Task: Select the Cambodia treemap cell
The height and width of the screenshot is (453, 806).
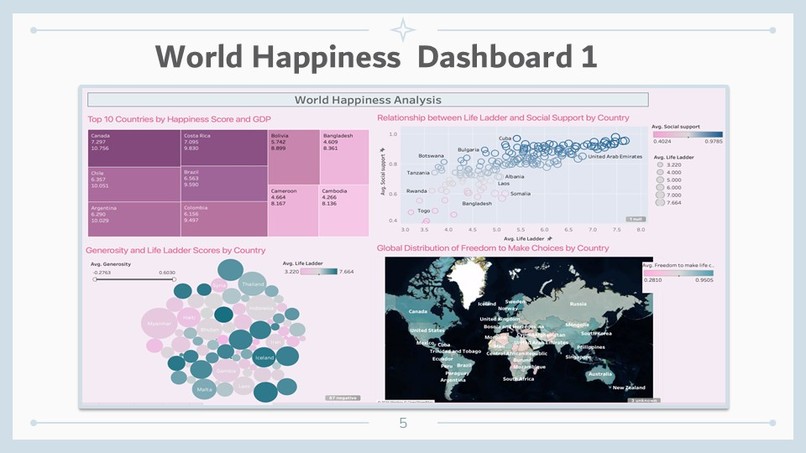Action: [x=344, y=211]
